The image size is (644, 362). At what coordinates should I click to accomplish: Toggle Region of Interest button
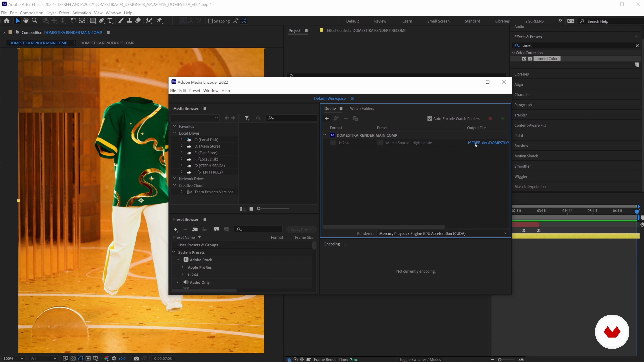[88, 358]
